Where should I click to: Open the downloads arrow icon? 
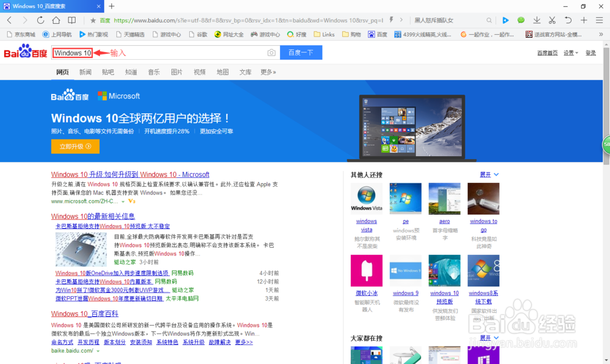coord(537,20)
